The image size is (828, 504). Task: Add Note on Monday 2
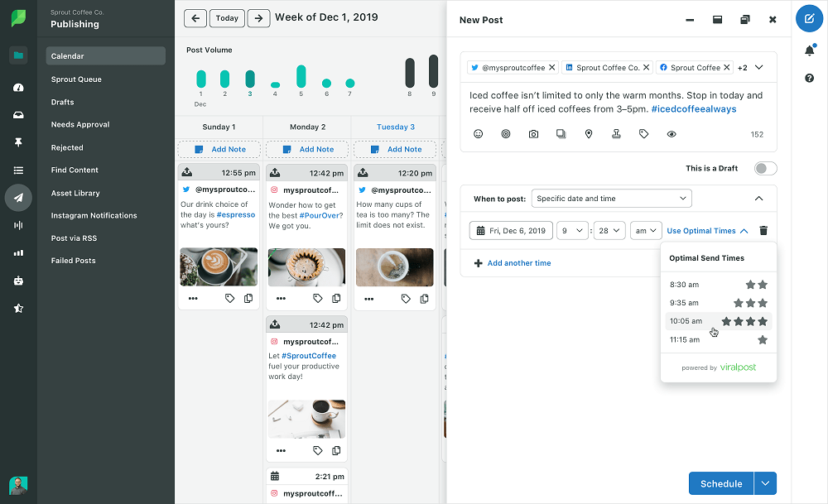(307, 149)
